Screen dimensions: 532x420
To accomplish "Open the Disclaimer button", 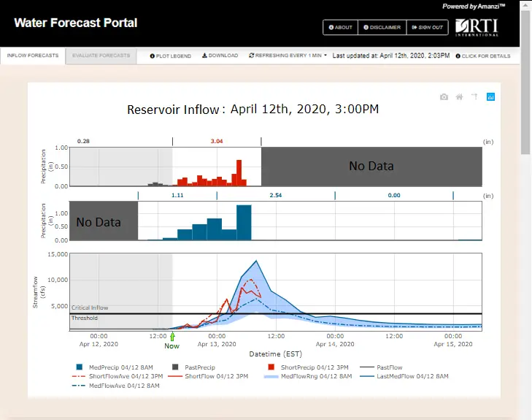I will click(x=382, y=27).
